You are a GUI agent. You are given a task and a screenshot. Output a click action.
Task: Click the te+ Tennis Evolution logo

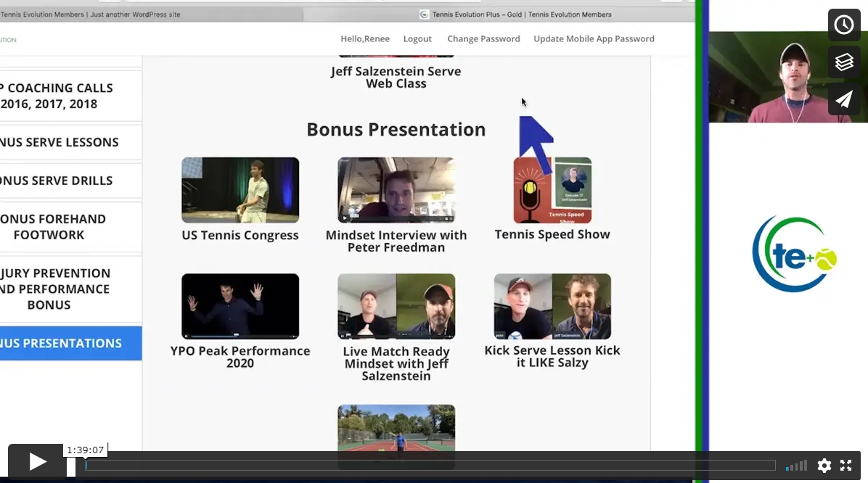point(795,255)
